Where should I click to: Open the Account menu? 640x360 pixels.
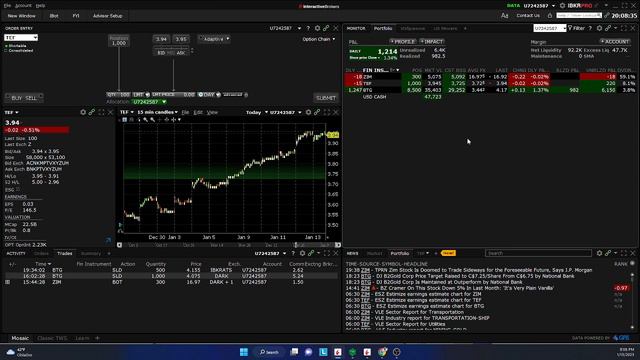click(23, 6)
